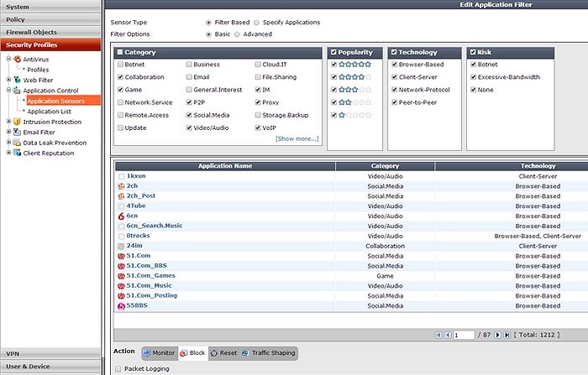The height and width of the screenshot is (375, 588).
Task: Go to the next page arrow
Action: pyautogui.click(x=496, y=335)
